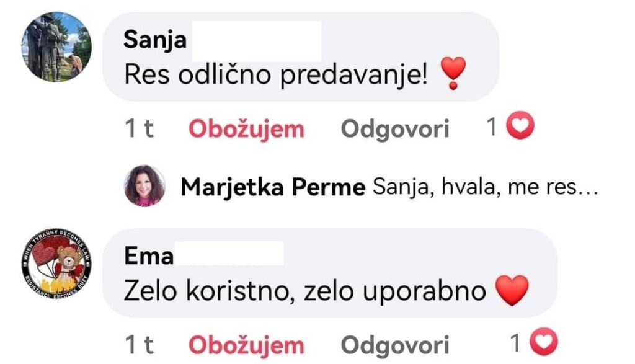Viewport: 635px width, 364px height.
Task: Click the Marjetka Perme name link
Action: pyautogui.click(x=272, y=187)
